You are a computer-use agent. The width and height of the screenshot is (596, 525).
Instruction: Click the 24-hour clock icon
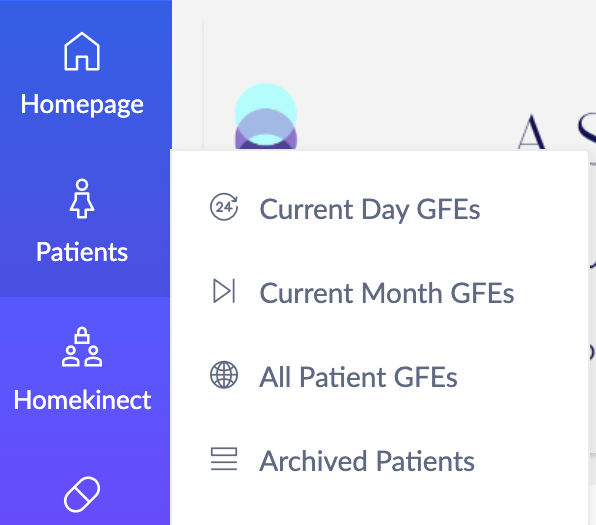coord(224,207)
